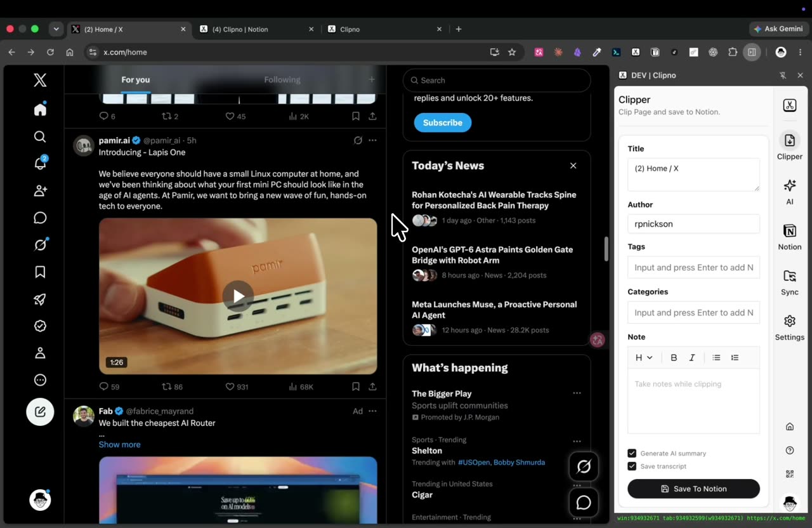Toggle italic in the Note editor

coord(692,357)
